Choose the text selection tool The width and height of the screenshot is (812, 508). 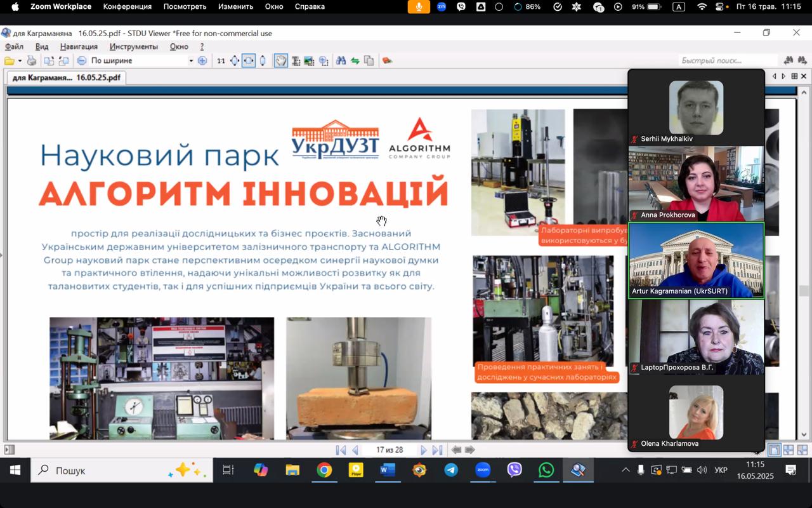pyautogui.click(x=296, y=61)
